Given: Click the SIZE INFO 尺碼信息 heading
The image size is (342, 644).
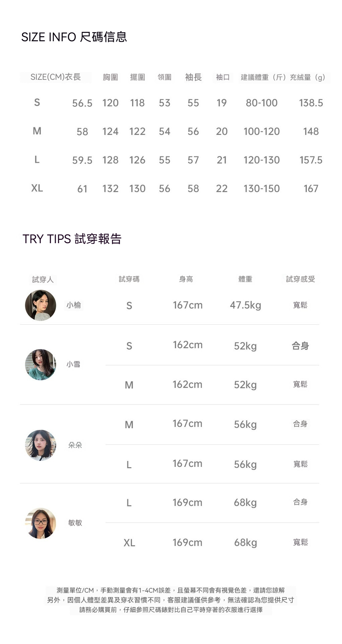Looking at the screenshot, I should click(74, 37).
